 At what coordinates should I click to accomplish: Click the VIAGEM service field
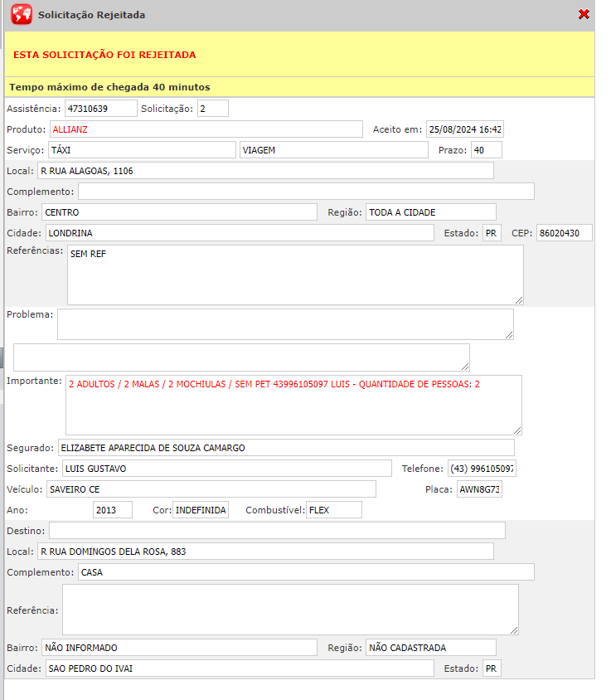(334, 150)
